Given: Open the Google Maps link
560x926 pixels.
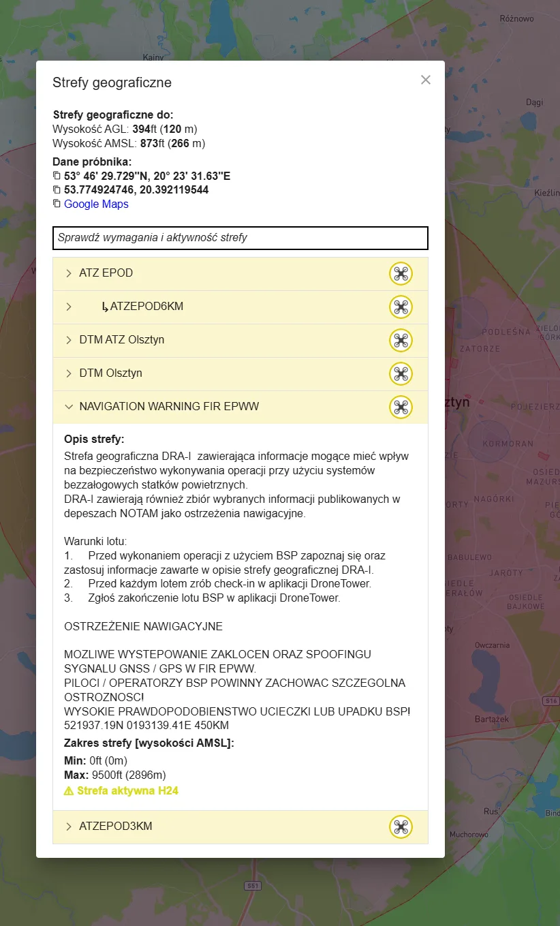Looking at the screenshot, I should click(96, 204).
